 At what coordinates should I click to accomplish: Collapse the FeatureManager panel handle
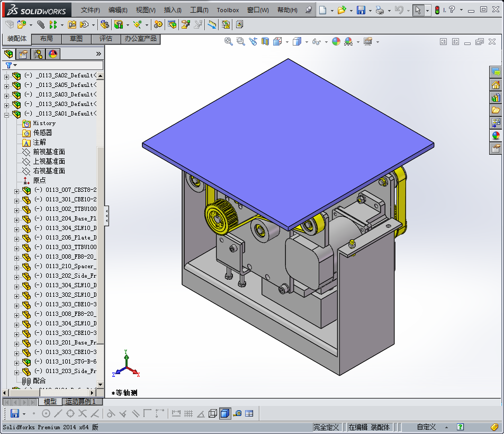point(106,216)
